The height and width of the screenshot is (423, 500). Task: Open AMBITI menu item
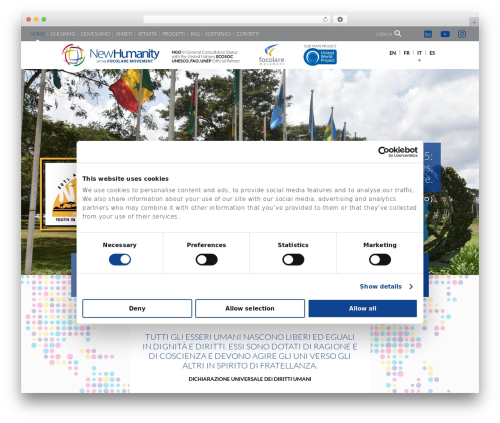click(x=124, y=34)
